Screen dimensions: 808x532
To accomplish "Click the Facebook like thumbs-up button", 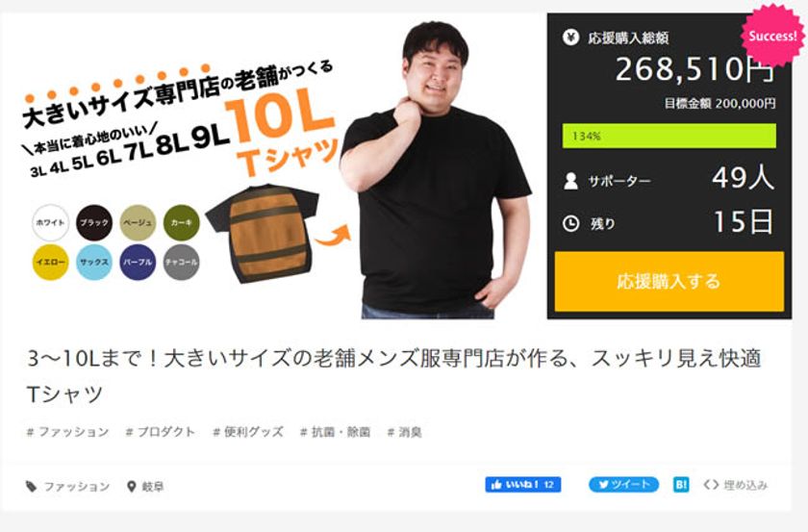I will point(522,485).
